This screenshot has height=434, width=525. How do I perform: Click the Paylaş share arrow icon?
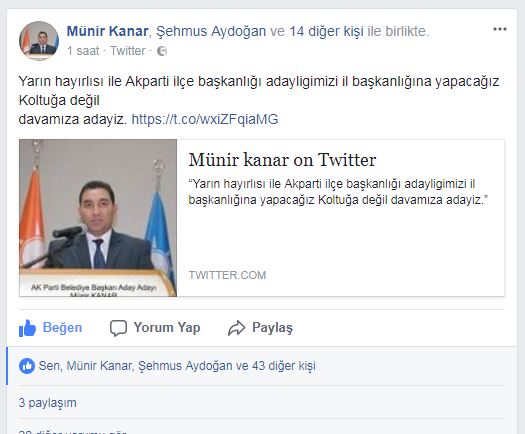tap(236, 328)
